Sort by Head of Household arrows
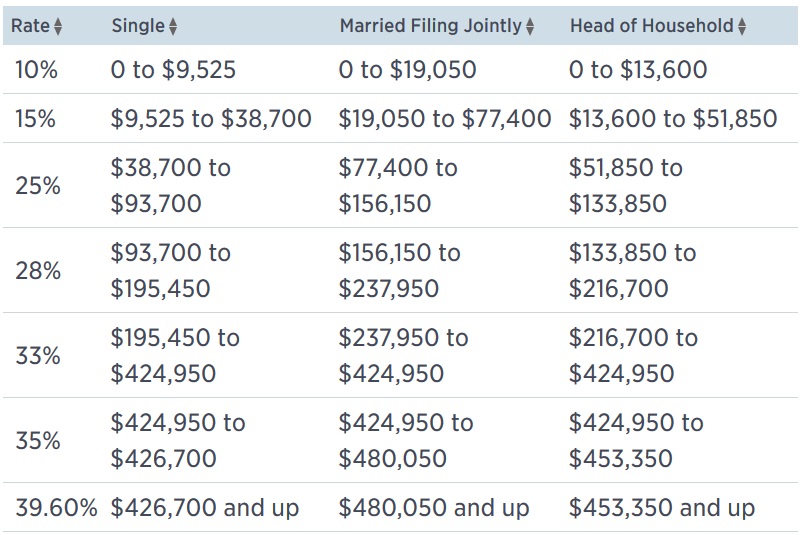 click(742, 26)
